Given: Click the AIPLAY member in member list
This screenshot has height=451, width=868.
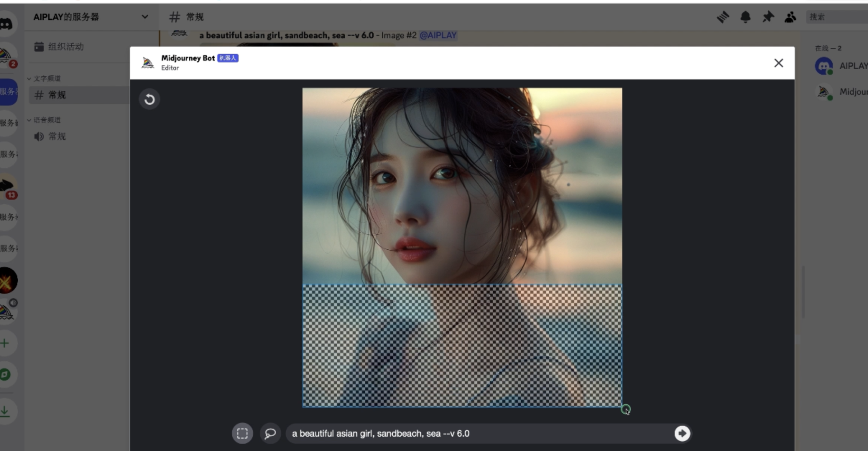Looking at the screenshot, I should (841, 66).
